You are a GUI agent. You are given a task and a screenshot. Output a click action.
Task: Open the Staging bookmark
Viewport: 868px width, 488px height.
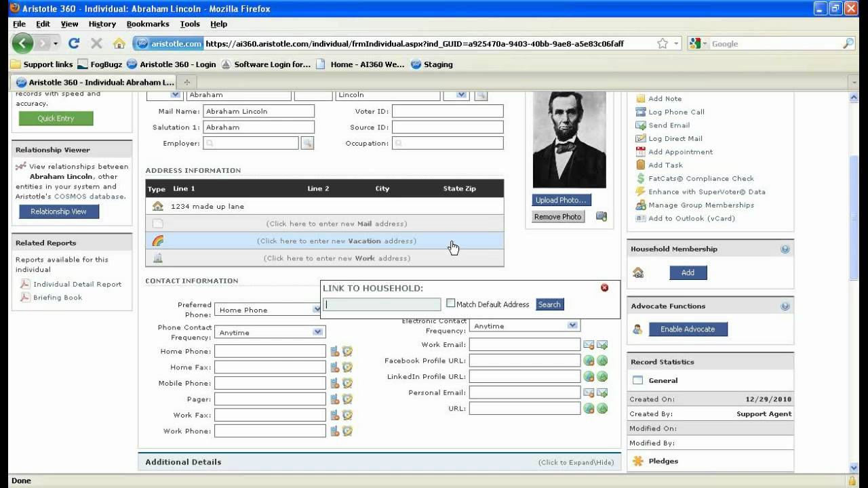coord(431,64)
